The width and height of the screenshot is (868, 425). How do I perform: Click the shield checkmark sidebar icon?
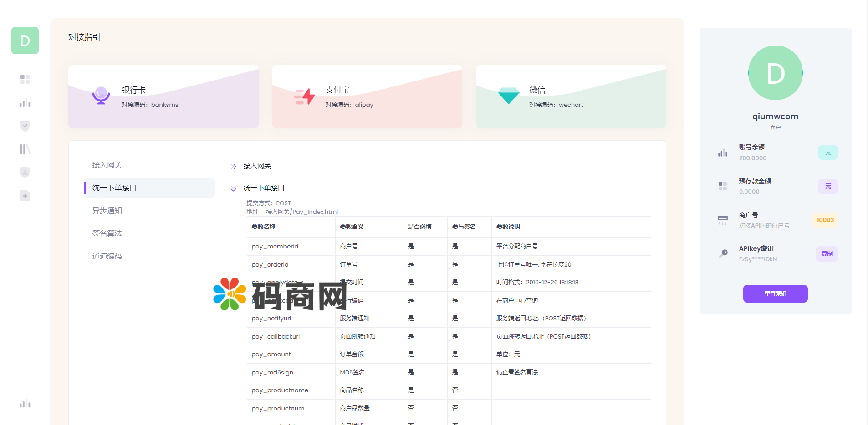coord(25,126)
